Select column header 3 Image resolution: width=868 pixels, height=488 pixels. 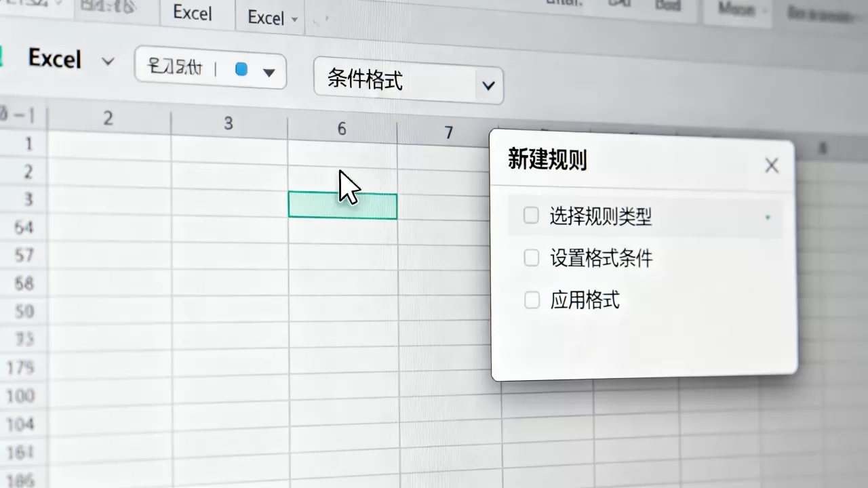pyautogui.click(x=229, y=123)
